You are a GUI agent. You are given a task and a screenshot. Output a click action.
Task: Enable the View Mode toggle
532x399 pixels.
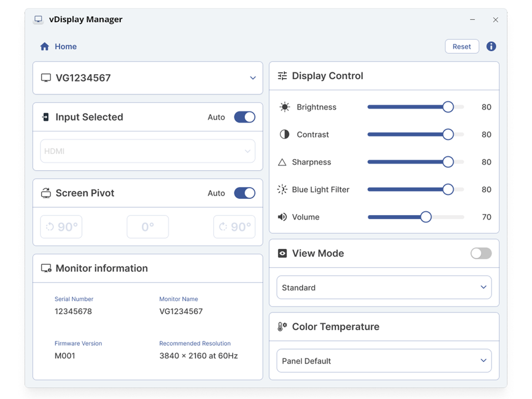[x=480, y=253]
